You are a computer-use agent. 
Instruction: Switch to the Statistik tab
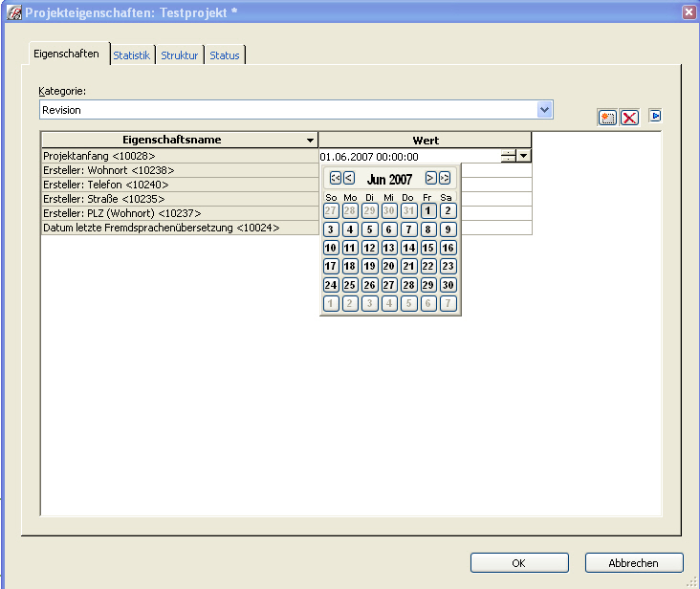[x=131, y=55]
